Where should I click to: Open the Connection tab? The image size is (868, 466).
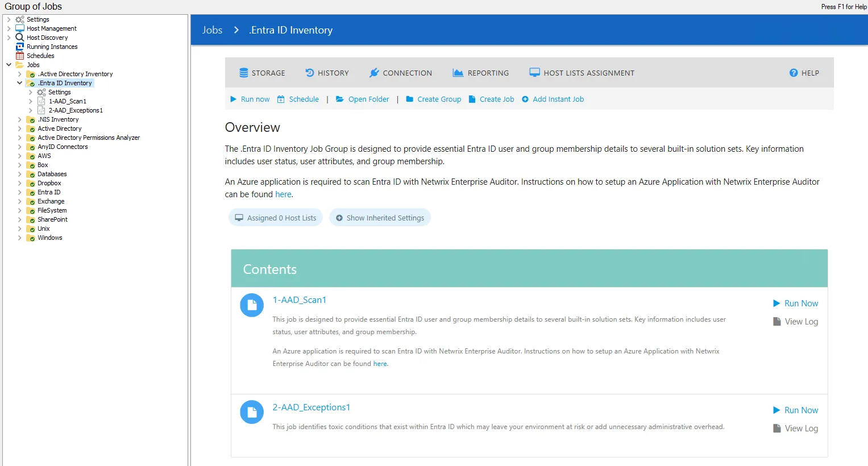pos(401,73)
